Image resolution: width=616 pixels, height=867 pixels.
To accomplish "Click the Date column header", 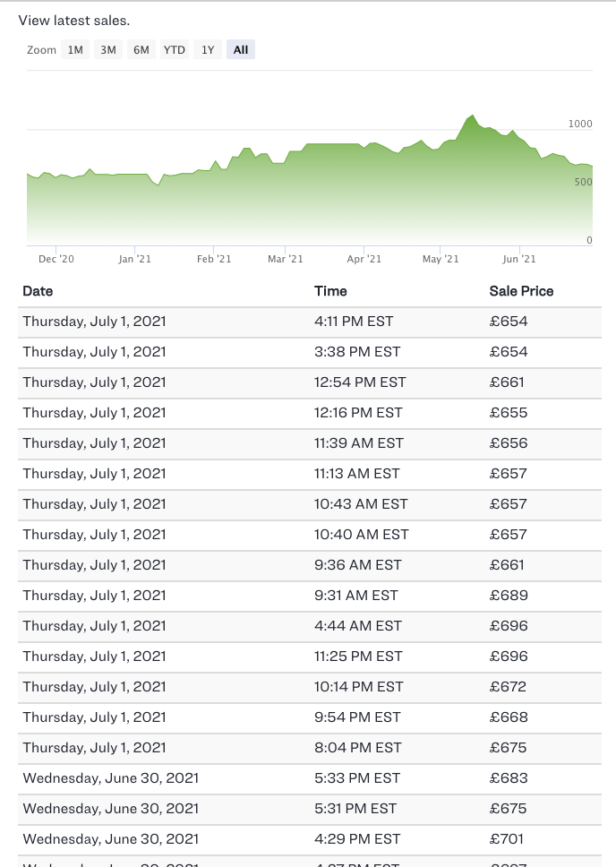I will point(38,291).
